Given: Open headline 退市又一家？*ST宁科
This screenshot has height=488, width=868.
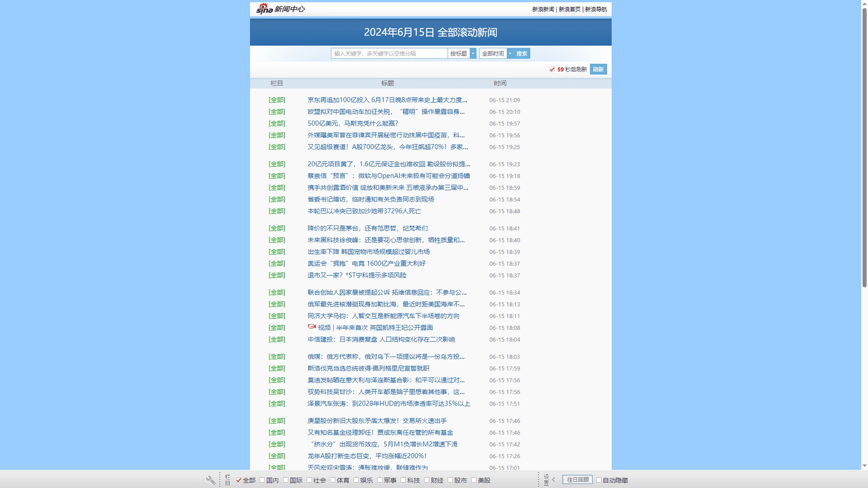Looking at the screenshot, I should pyautogui.click(x=357, y=275).
